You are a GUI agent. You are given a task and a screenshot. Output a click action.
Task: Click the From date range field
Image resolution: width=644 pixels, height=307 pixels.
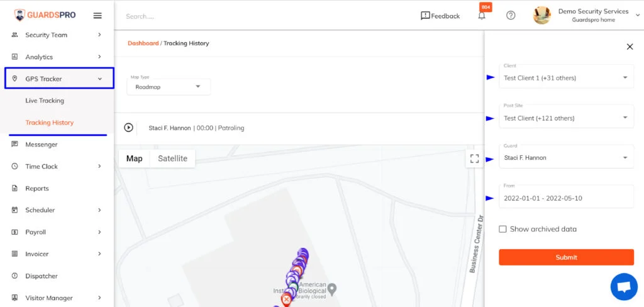(x=567, y=196)
